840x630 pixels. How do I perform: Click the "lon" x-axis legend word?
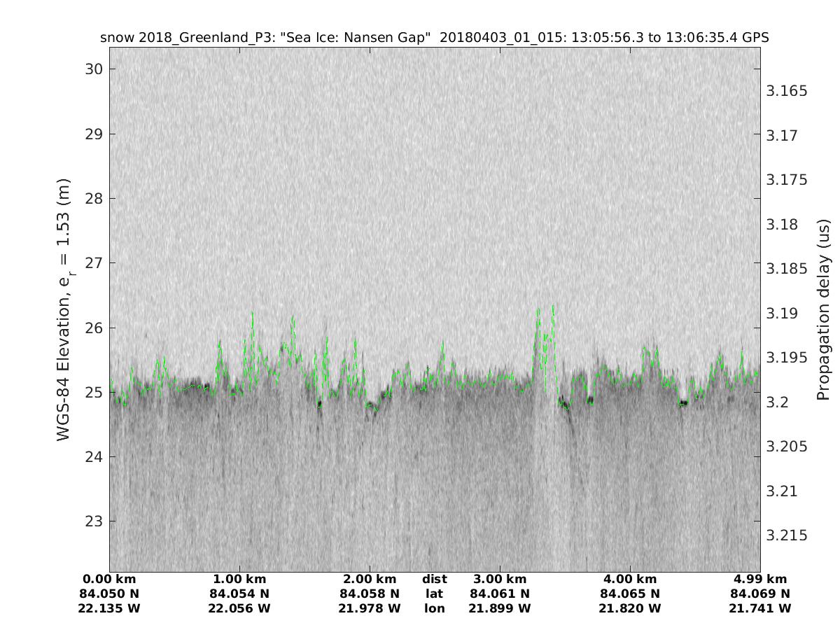434,608
